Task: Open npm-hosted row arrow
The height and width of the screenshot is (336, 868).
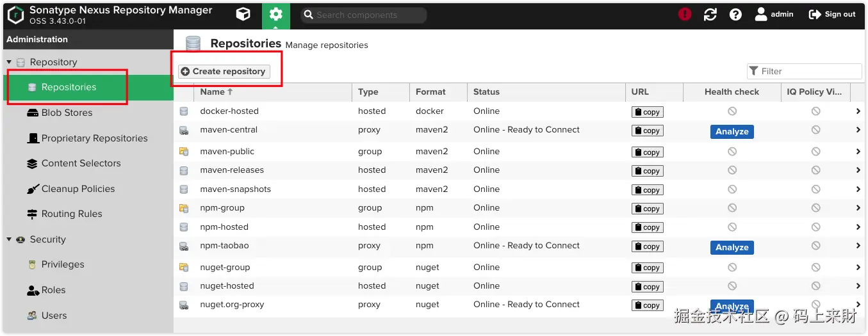Action: tap(858, 227)
